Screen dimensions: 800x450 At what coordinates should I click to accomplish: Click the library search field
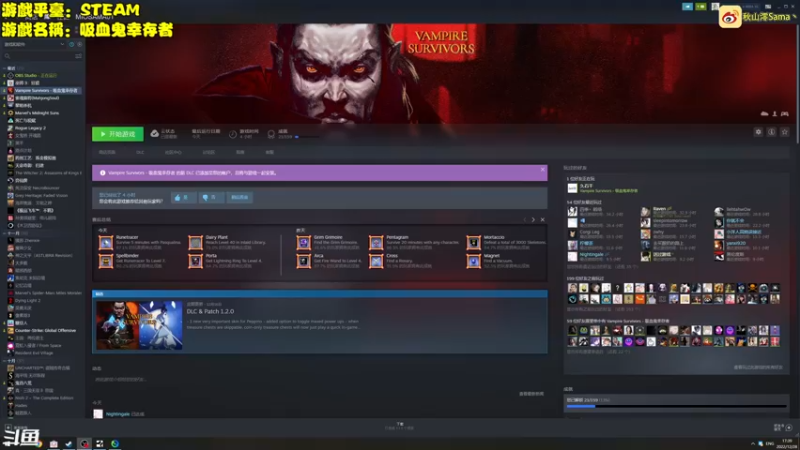point(38,56)
